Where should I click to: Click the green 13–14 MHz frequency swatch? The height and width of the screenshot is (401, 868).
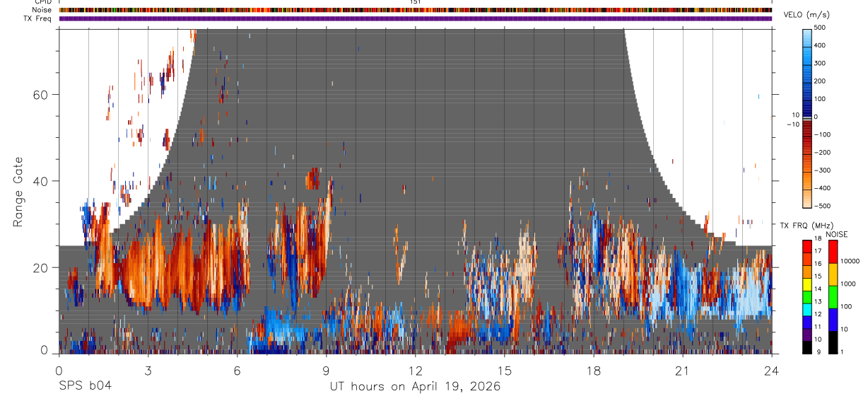tap(807, 296)
